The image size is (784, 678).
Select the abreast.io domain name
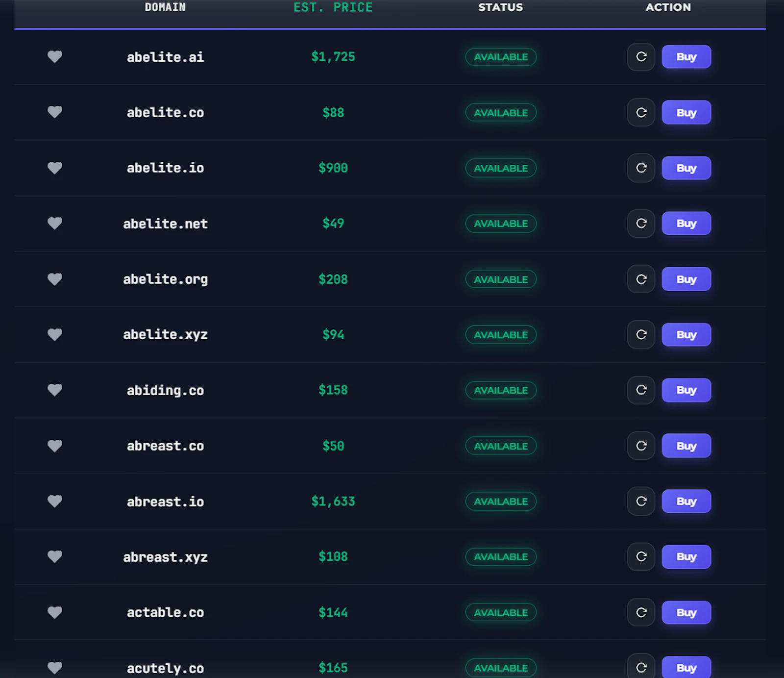point(165,502)
